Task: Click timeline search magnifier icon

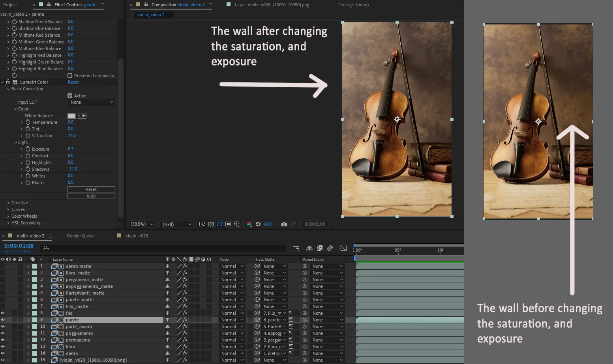Action: tap(46, 248)
